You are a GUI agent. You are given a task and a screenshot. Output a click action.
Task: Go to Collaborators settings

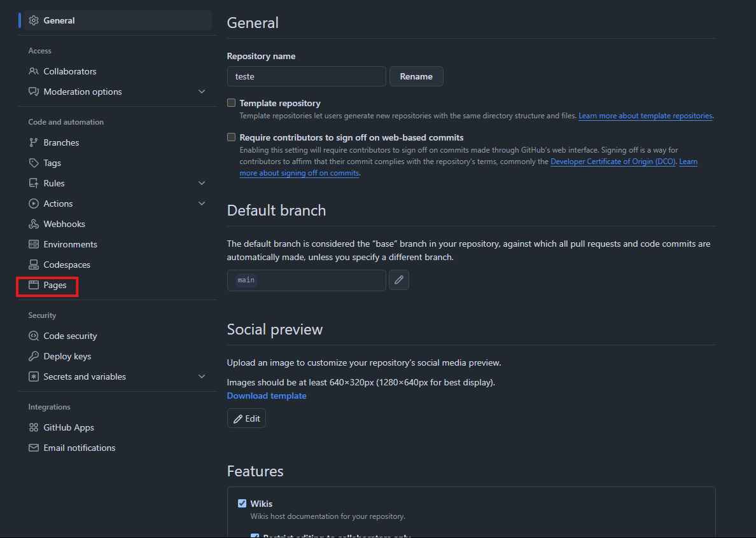click(x=118, y=71)
